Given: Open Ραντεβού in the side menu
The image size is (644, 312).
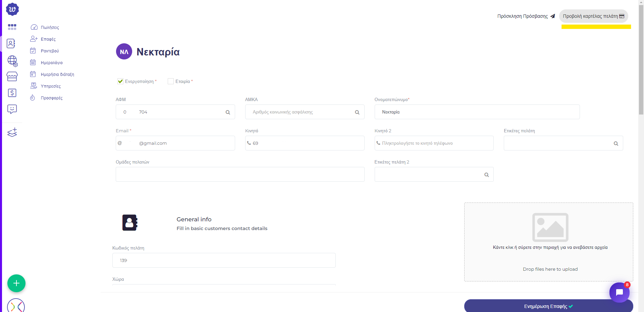Looking at the screenshot, I should [x=50, y=51].
